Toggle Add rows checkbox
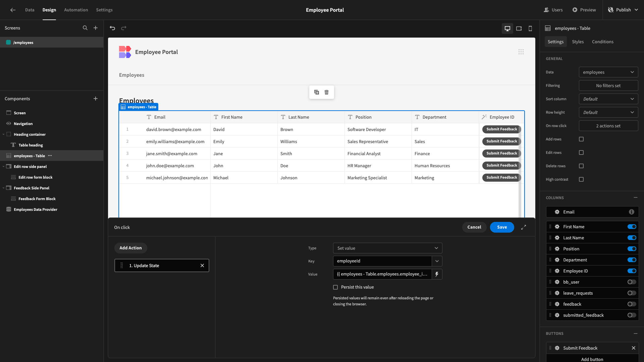Image resolution: width=644 pixels, height=362 pixels. tap(581, 139)
